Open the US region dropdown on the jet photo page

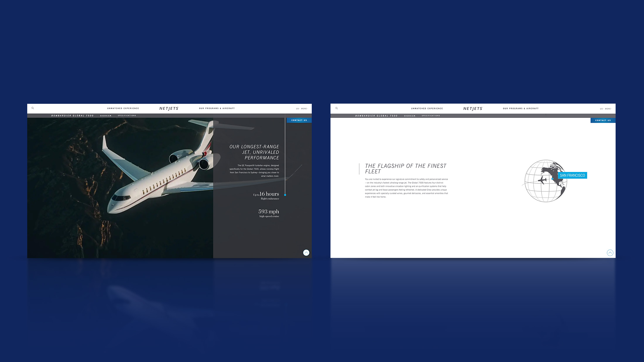[297, 109]
